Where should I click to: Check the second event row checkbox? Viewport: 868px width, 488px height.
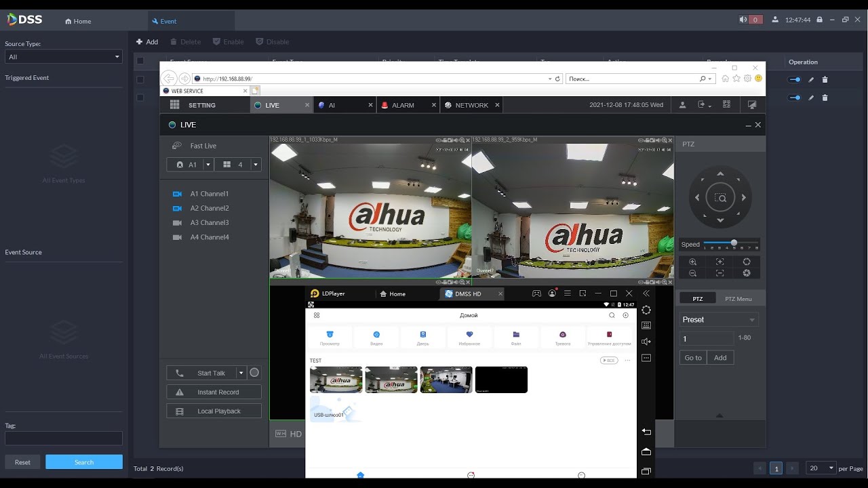[x=140, y=98]
